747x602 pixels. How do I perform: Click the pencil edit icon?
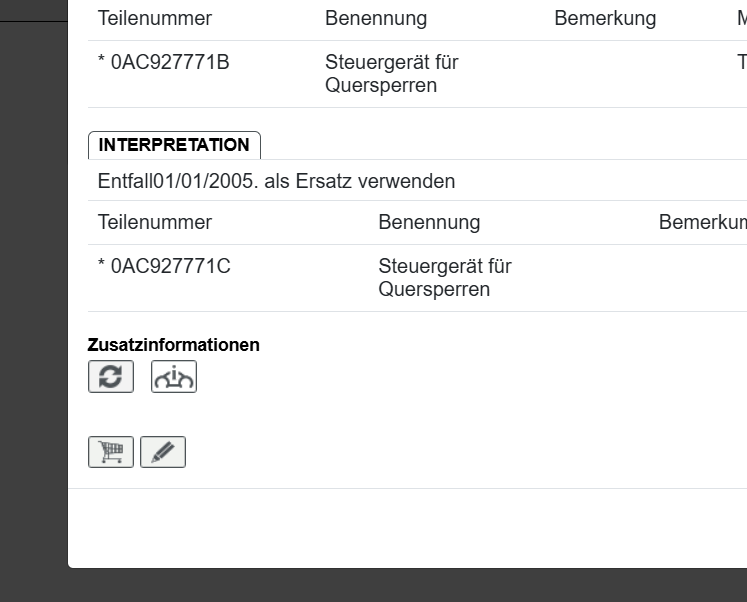163,452
